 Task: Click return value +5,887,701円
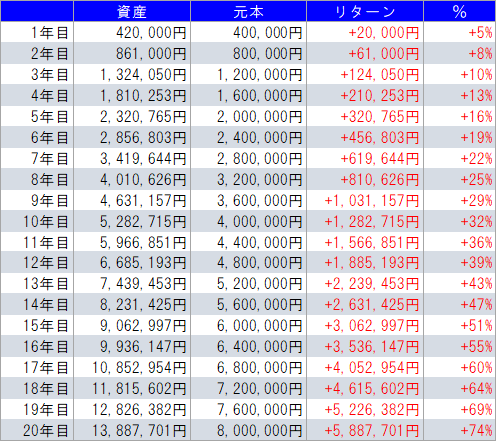pyautogui.click(x=372, y=431)
